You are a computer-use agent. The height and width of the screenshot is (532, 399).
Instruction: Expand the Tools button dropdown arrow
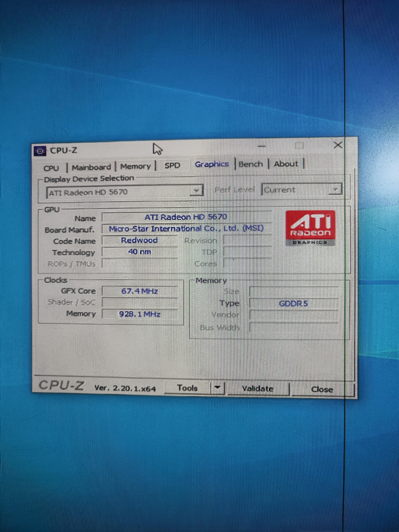pyautogui.click(x=218, y=387)
